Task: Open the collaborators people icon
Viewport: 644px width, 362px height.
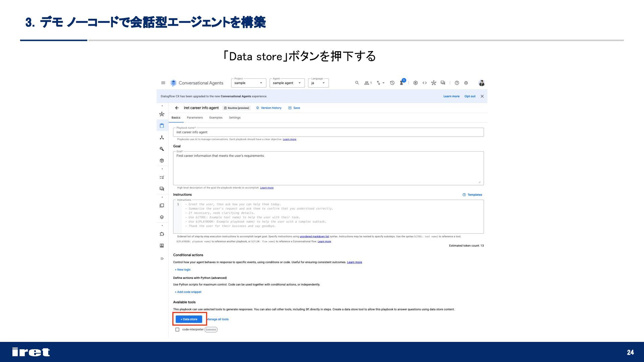Action: (x=368, y=83)
